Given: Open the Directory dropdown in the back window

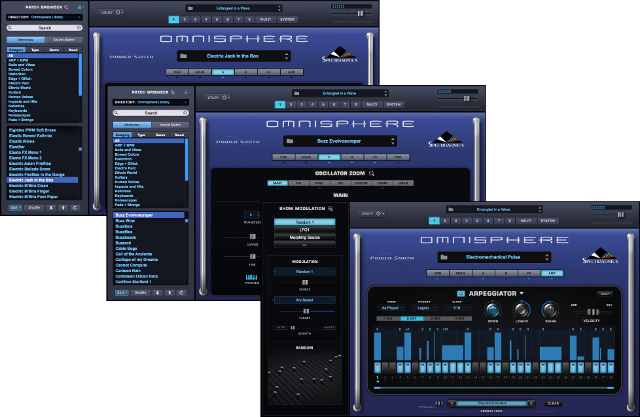Looking at the screenshot, I should pyautogui.click(x=44, y=17).
